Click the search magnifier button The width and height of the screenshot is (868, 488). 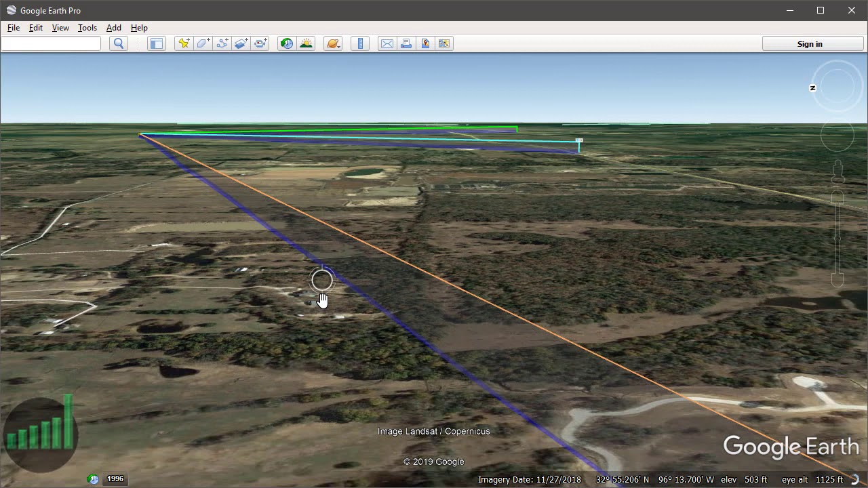[x=119, y=43]
